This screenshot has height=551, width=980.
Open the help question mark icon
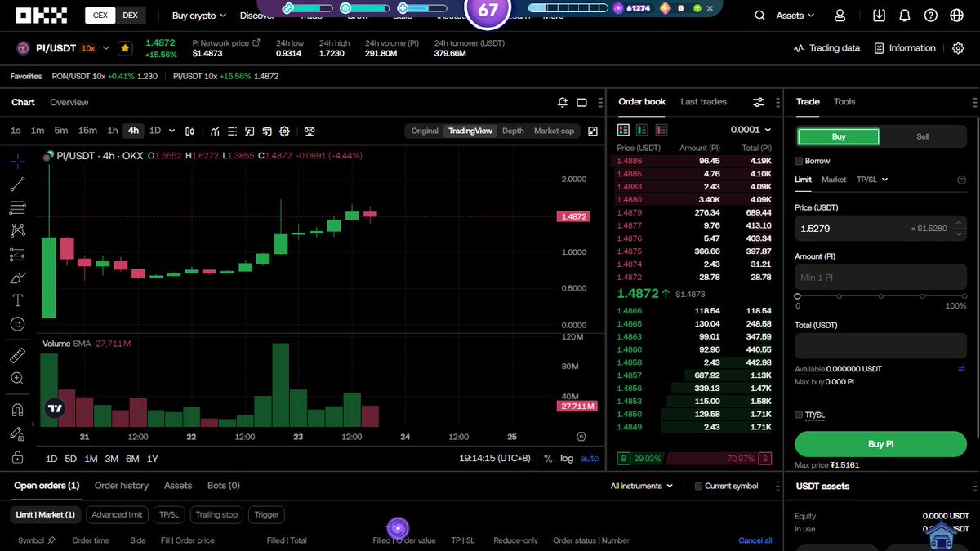coord(931,16)
